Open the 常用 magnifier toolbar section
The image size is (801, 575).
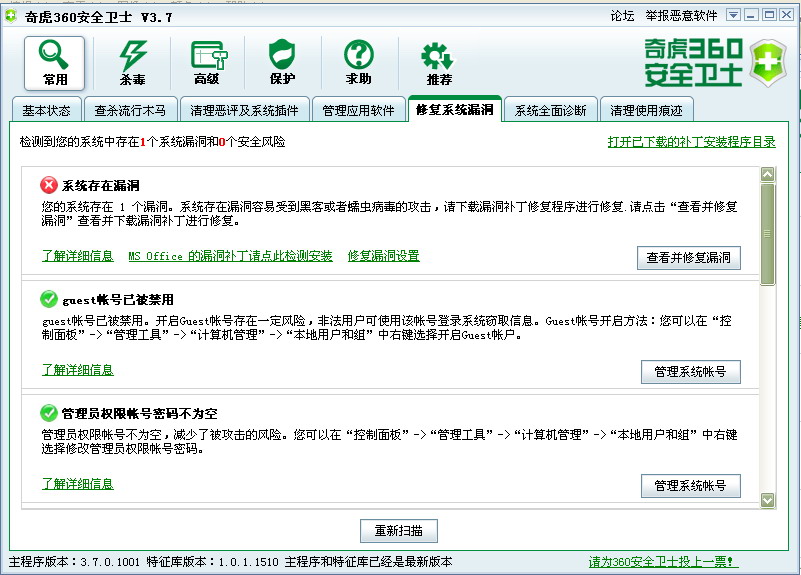pyautogui.click(x=54, y=63)
